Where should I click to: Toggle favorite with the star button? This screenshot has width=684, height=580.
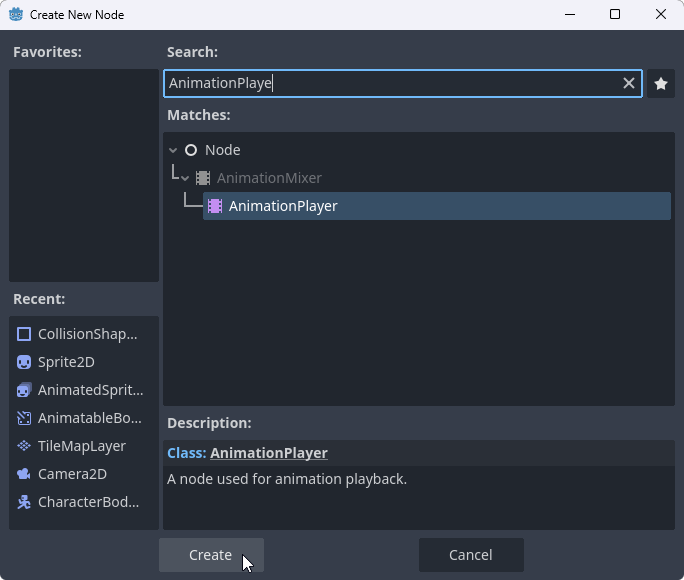click(660, 84)
